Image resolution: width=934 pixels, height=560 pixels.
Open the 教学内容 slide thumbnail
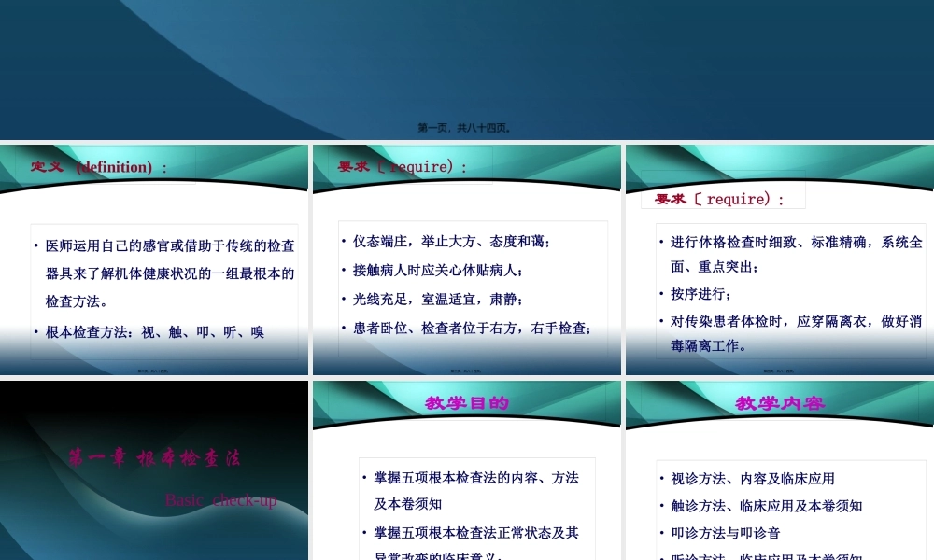tap(778, 467)
